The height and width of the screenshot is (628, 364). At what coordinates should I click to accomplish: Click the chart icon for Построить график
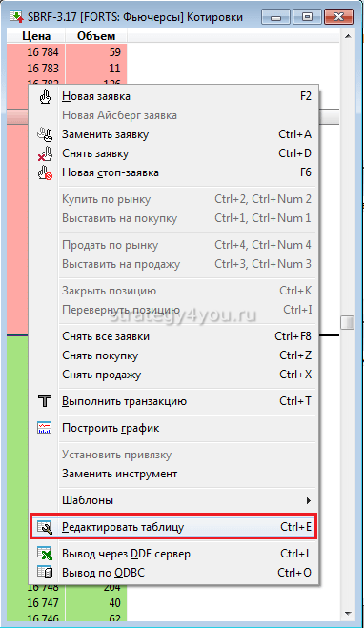tap(45, 428)
